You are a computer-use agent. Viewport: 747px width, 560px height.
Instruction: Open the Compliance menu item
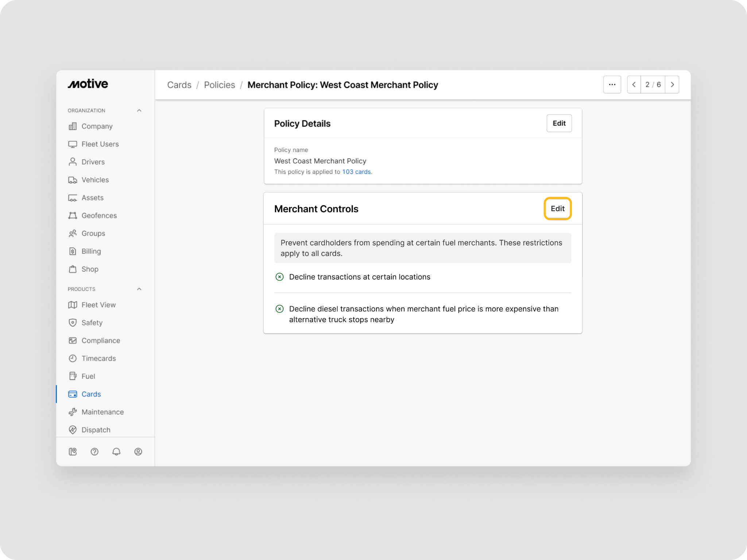(x=101, y=341)
